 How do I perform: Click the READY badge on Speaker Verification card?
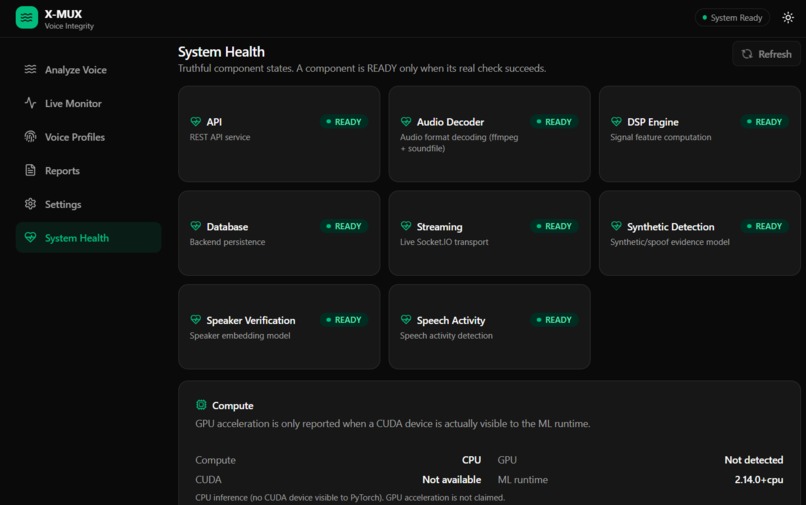click(x=343, y=320)
